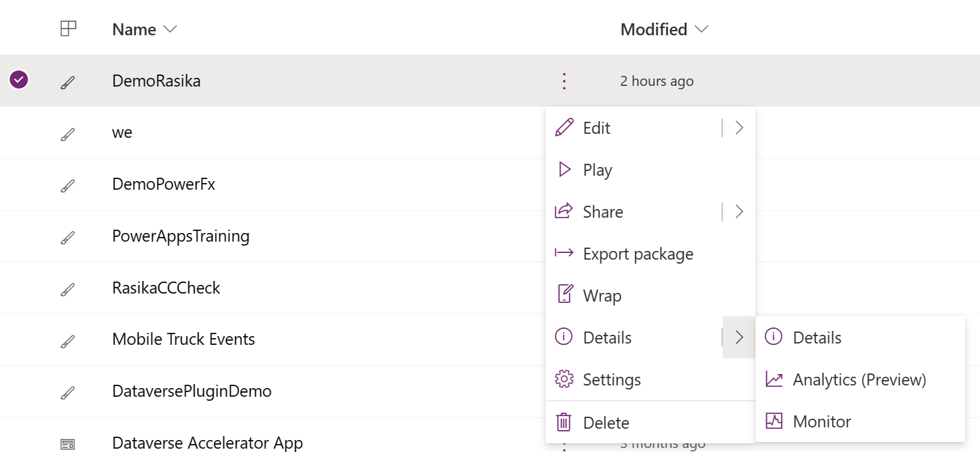Select the Edit pencil icon in the context menu
The height and width of the screenshot is (452, 980).
[x=564, y=127]
